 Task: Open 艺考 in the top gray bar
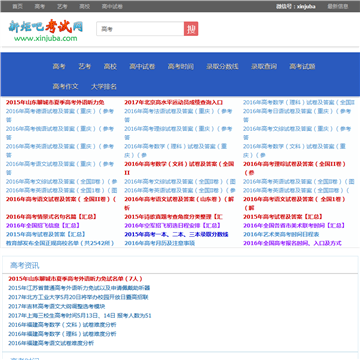pyautogui.click(x=62, y=6)
